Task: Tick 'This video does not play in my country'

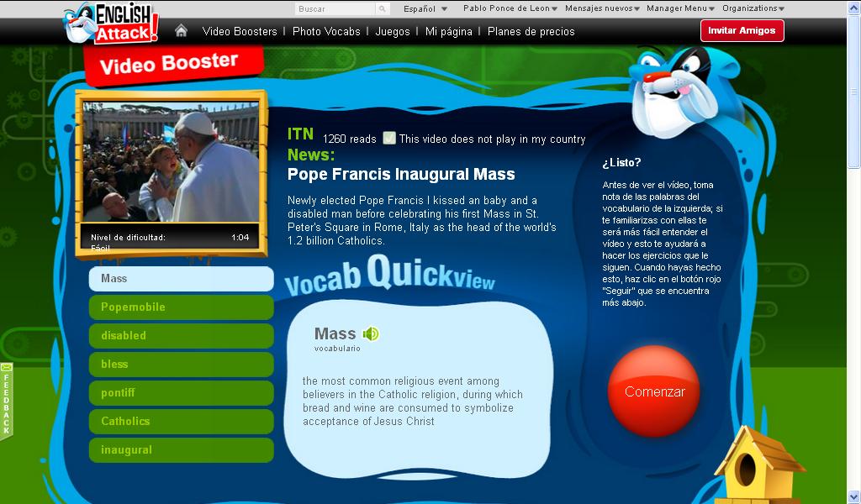Action: point(388,139)
